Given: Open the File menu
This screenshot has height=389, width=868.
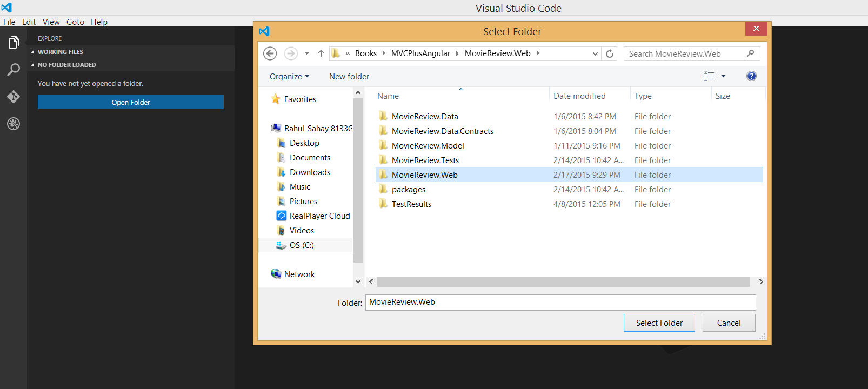Looking at the screenshot, I should (9, 22).
